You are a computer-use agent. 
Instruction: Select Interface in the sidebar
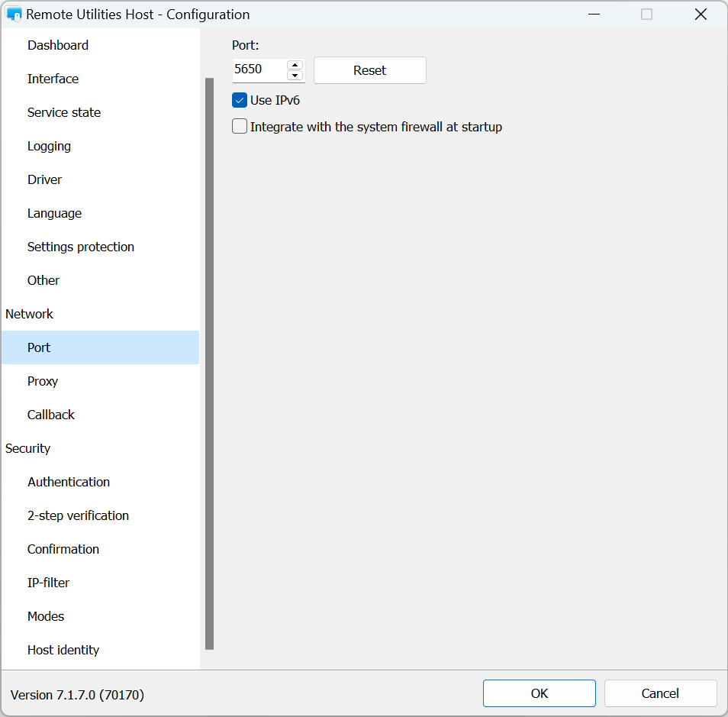[100, 79]
